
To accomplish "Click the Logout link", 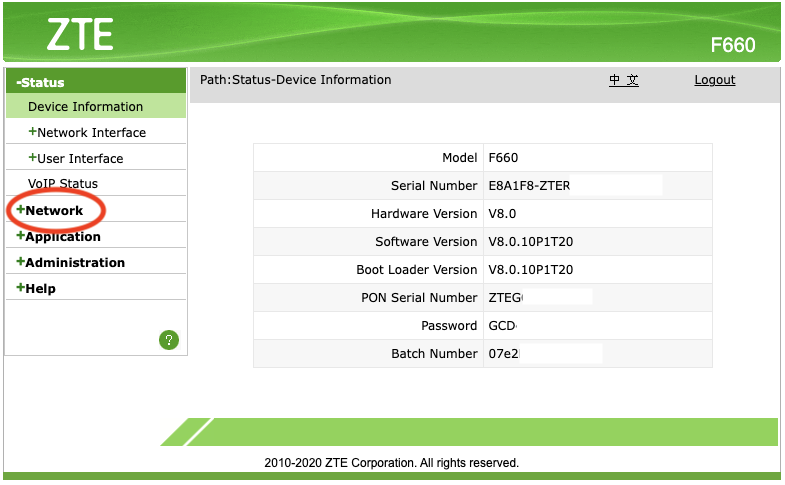I will (x=715, y=80).
